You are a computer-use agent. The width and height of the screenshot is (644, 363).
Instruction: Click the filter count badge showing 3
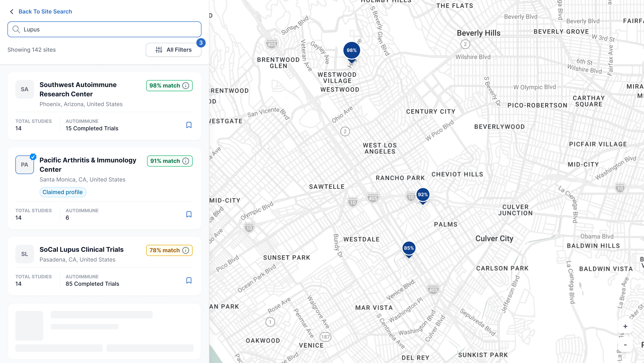201,43
